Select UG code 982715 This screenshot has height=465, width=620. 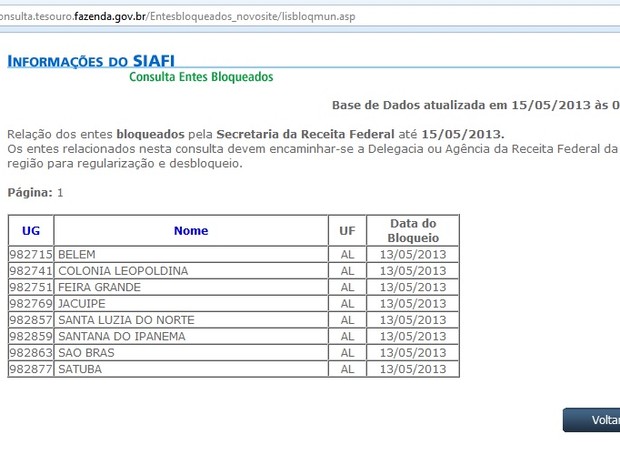click(x=31, y=254)
